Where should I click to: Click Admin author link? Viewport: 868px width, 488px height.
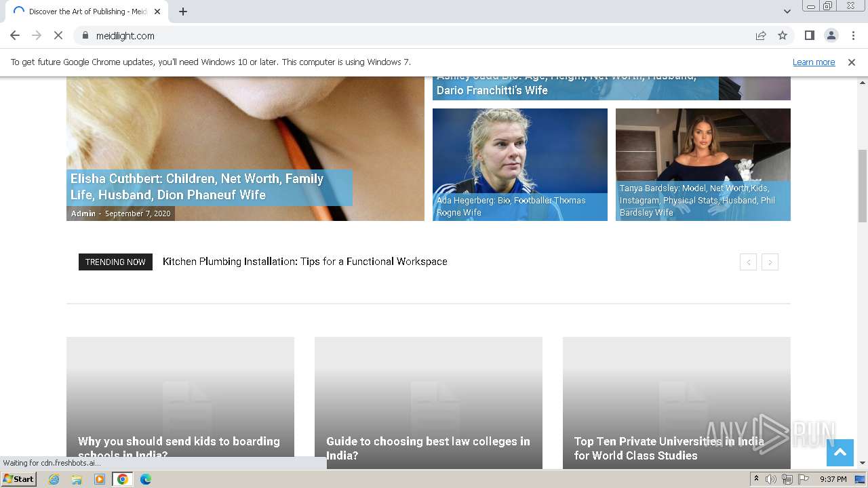click(x=83, y=213)
